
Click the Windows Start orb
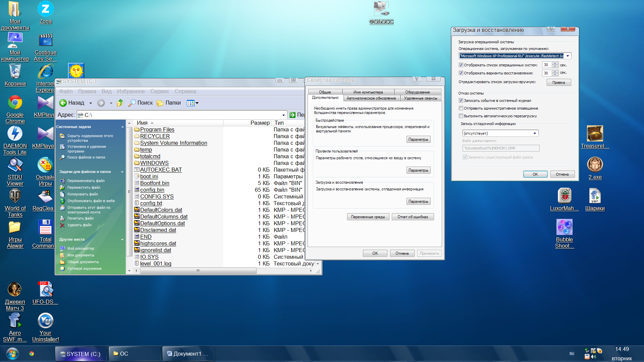(12, 354)
